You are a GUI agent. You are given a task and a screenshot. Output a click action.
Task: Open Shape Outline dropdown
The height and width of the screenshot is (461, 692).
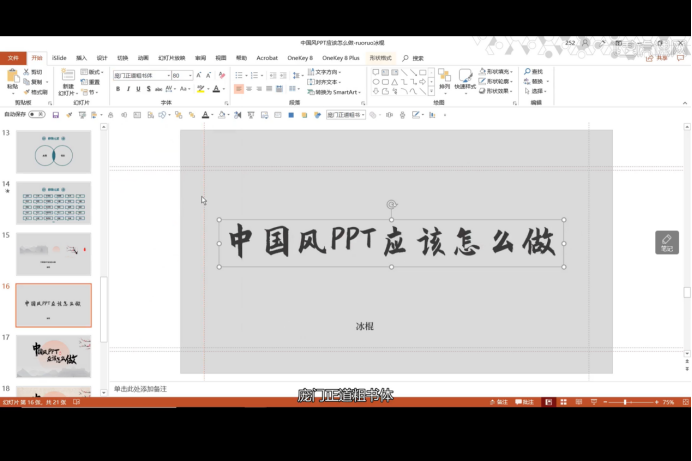496,81
